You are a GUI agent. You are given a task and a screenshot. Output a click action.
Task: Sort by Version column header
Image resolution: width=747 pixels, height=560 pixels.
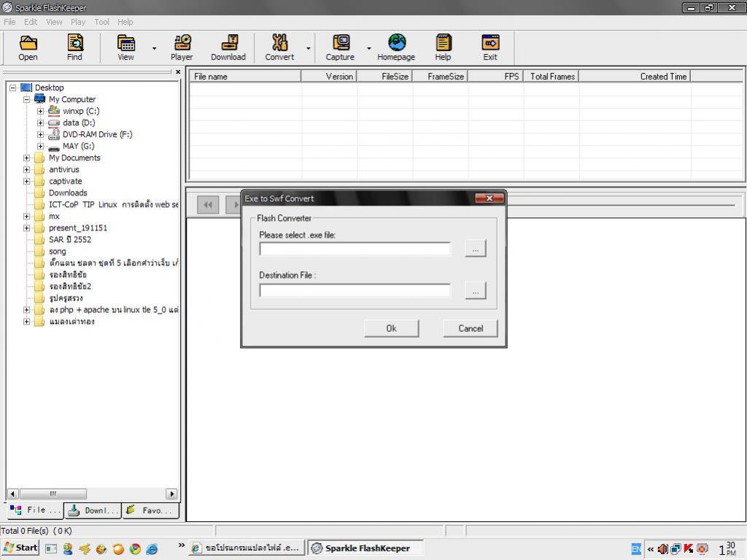pos(329,76)
